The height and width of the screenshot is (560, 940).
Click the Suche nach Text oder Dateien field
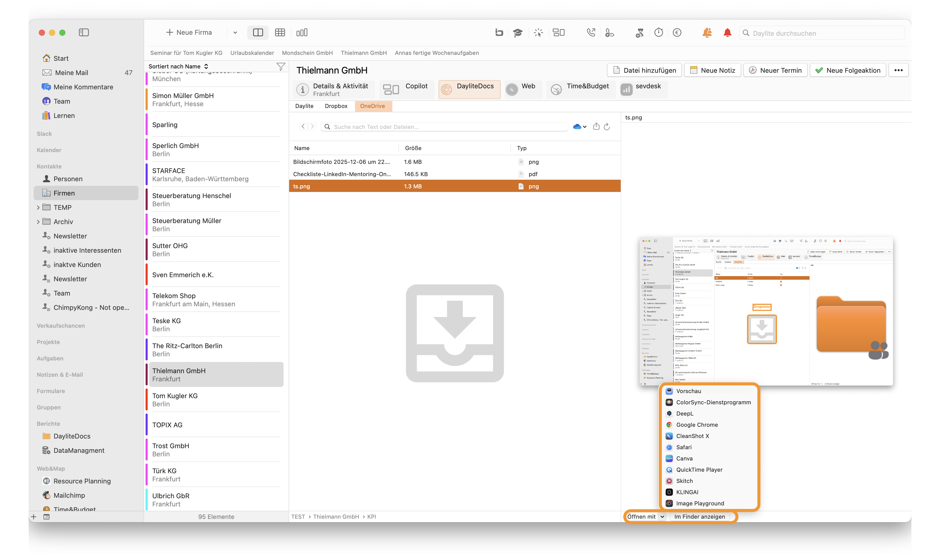(x=444, y=127)
